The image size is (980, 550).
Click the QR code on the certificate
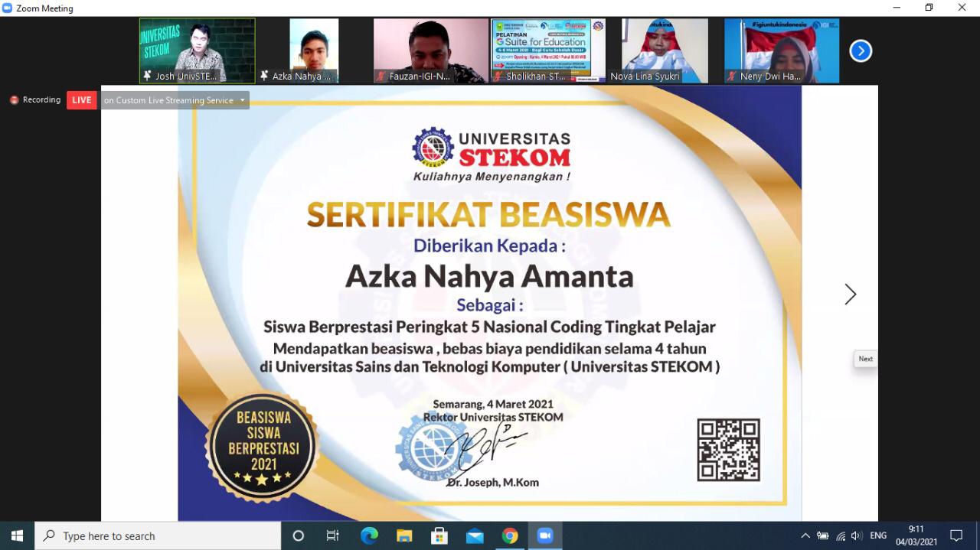click(x=728, y=450)
